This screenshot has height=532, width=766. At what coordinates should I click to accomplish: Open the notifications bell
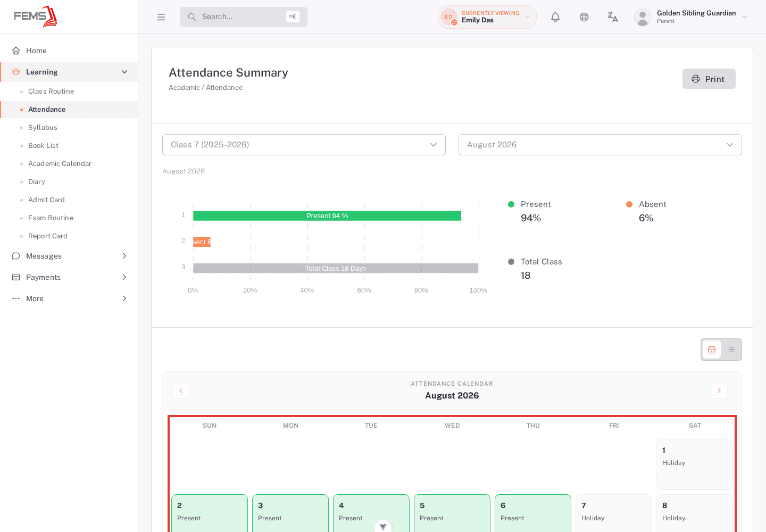(555, 17)
